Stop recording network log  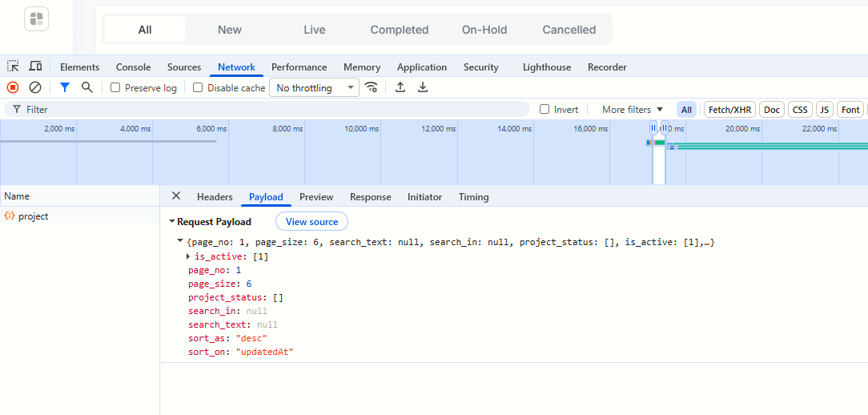click(13, 87)
